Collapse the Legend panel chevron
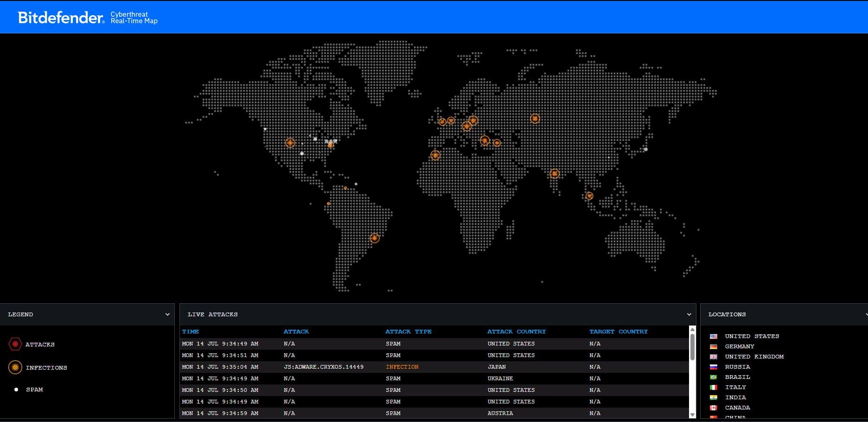The height and width of the screenshot is (422, 868). click(167, 314)
